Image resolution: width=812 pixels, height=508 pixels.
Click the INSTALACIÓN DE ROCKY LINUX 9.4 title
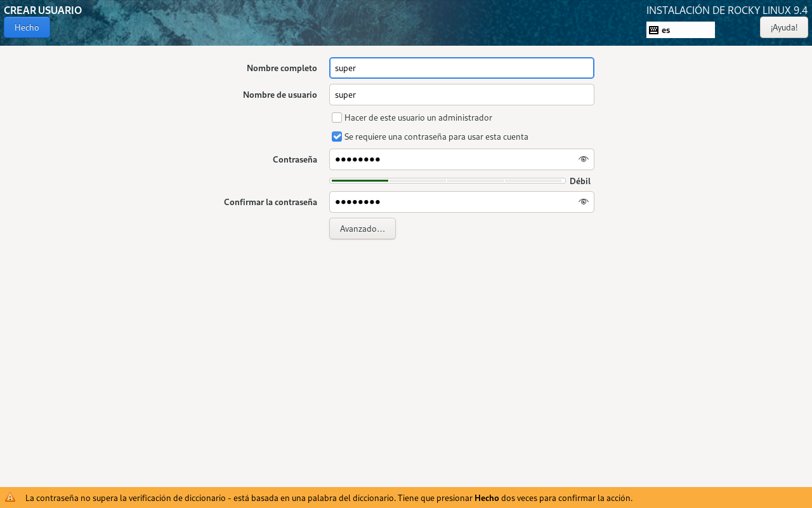[x=726, y=10]
